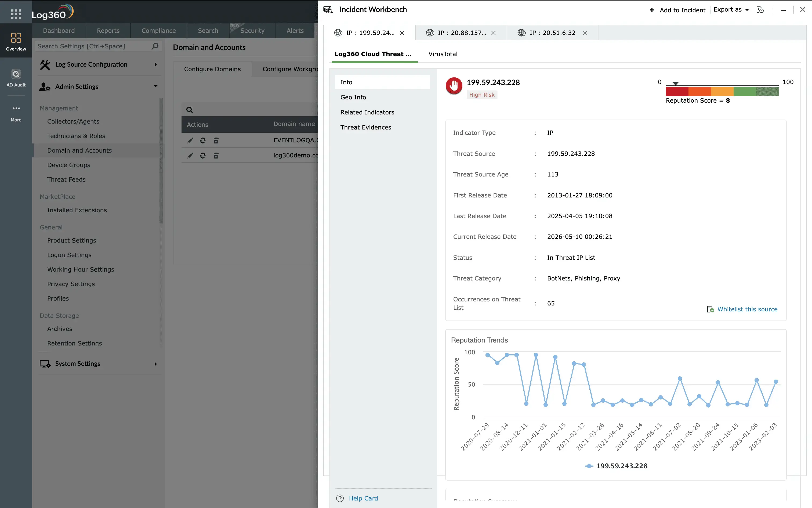Click the Incident Workbench title icon
Screen dimensions: 812x508
pyautogui.click(x=328, y=10)
